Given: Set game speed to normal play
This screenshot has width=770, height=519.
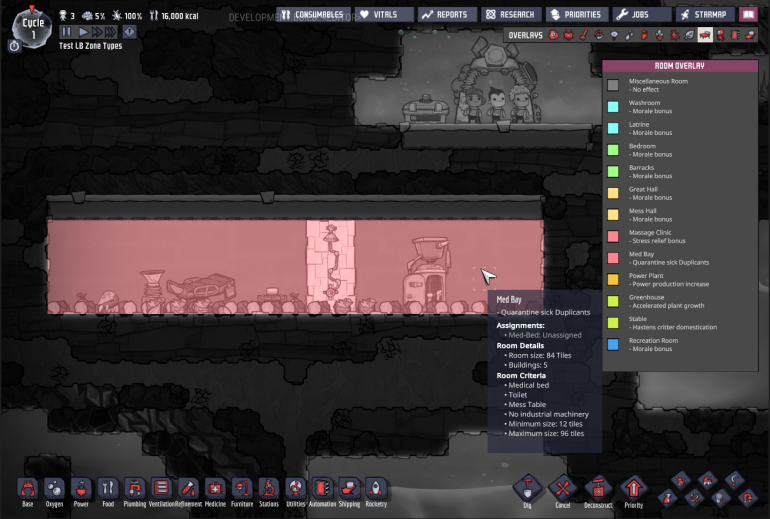Looking at the screenshot, I should tap(83, 32).
